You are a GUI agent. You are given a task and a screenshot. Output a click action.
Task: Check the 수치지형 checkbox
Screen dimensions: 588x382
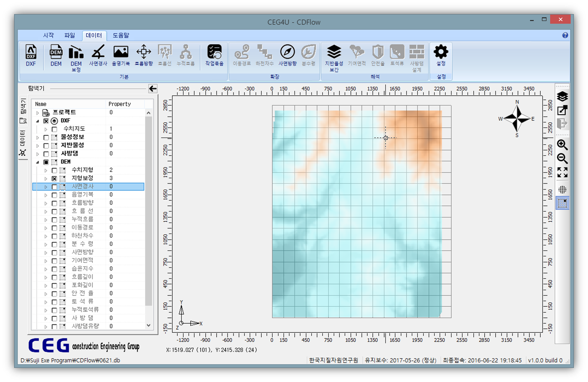tap(55, 170)
